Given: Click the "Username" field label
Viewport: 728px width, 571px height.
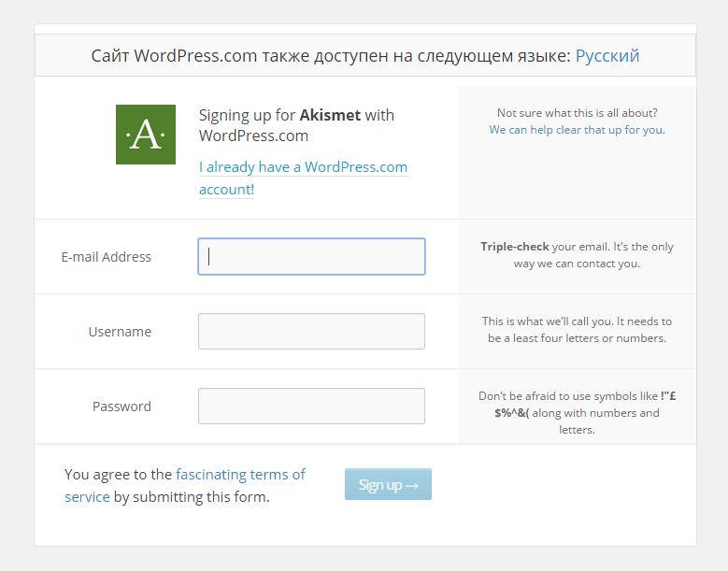Looking at the screenshot, I should [x=120, y=332].
